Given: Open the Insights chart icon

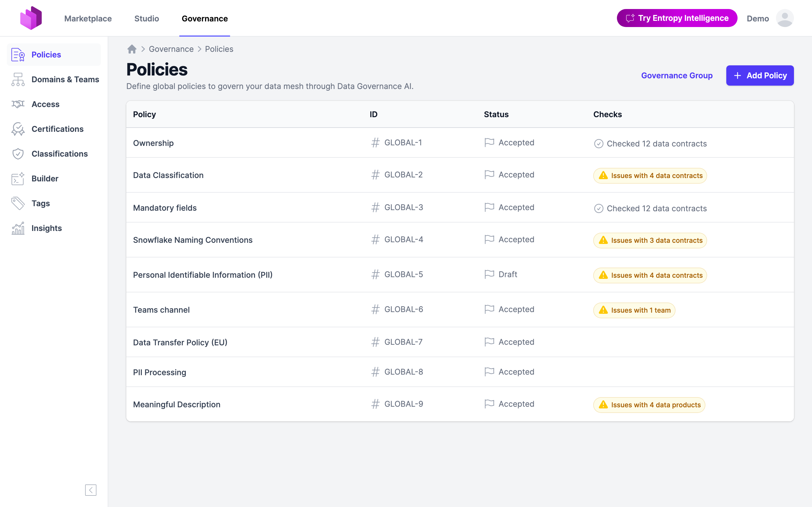Looking at the screenshot, I should pyautogui.click(x=18, y=228).
